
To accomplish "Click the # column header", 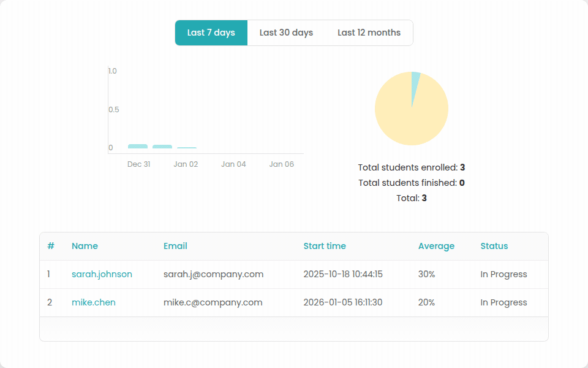I will pos(51,246).
